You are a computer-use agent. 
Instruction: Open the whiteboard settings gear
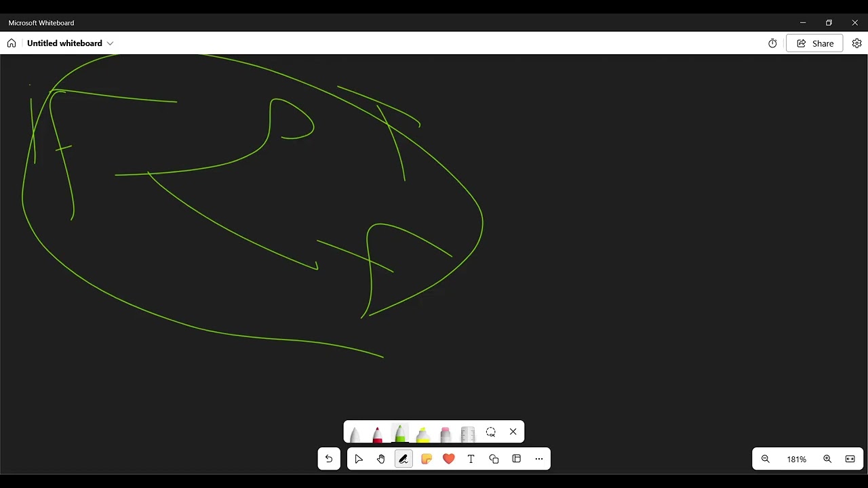click(x=856, y=43)
